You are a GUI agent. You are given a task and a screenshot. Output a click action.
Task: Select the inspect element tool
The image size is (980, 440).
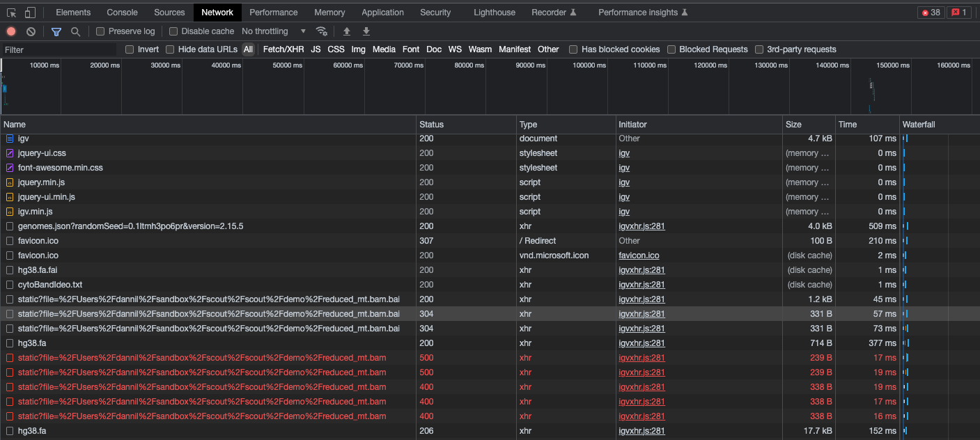coord(10,12)
